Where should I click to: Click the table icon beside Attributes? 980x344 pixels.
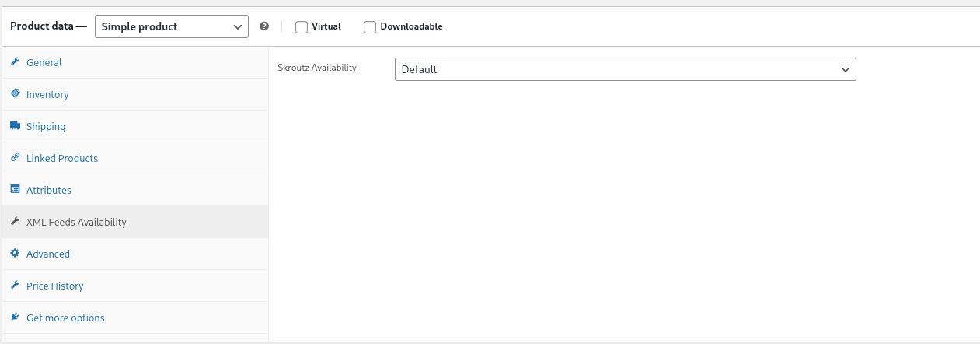click(15, 189)
